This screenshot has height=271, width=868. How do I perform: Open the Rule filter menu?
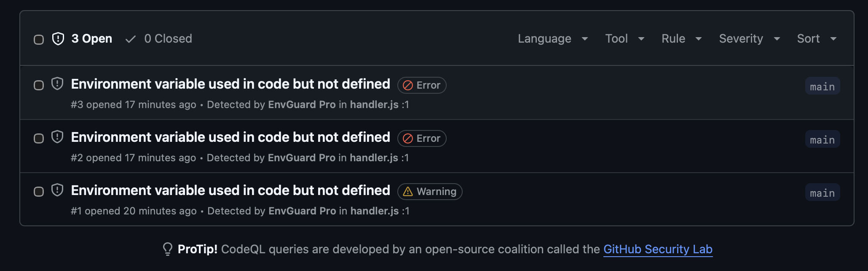click(x=680, y=38)
